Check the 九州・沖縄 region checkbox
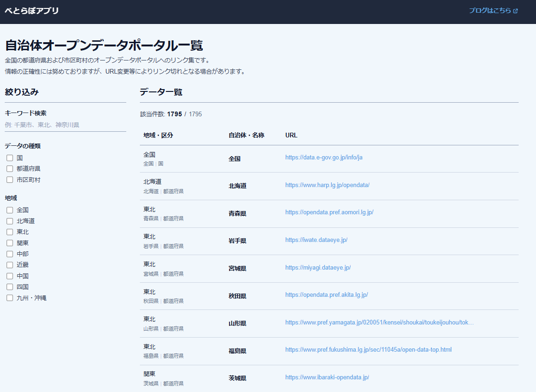The image size is (536, 392). 10,298
